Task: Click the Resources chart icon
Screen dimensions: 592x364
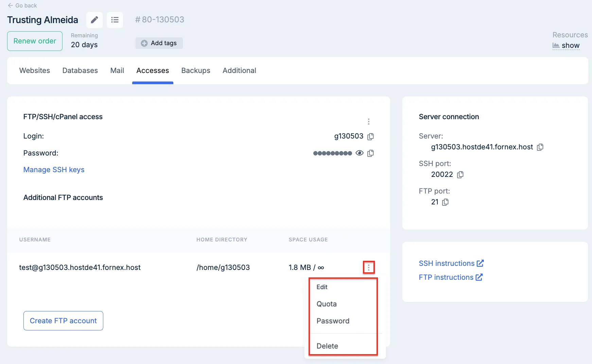Action: pos(556,45)
